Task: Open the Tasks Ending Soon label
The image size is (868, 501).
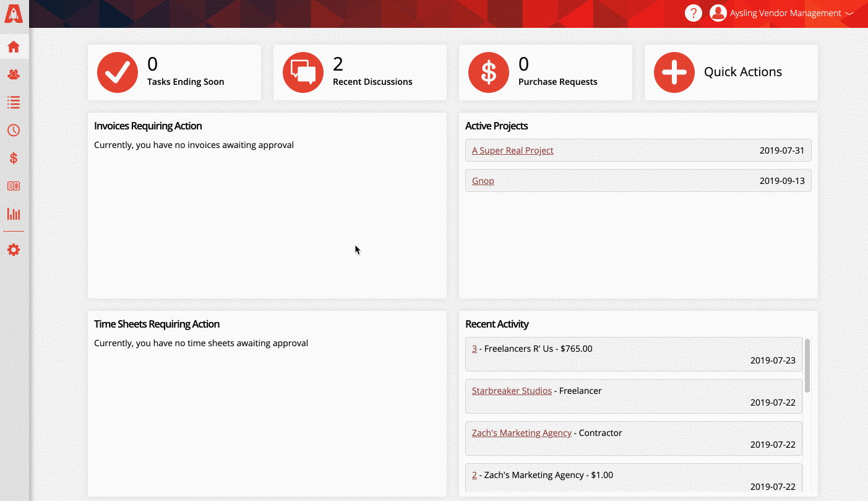Action: pyautogui.click(x=186, y=82)
